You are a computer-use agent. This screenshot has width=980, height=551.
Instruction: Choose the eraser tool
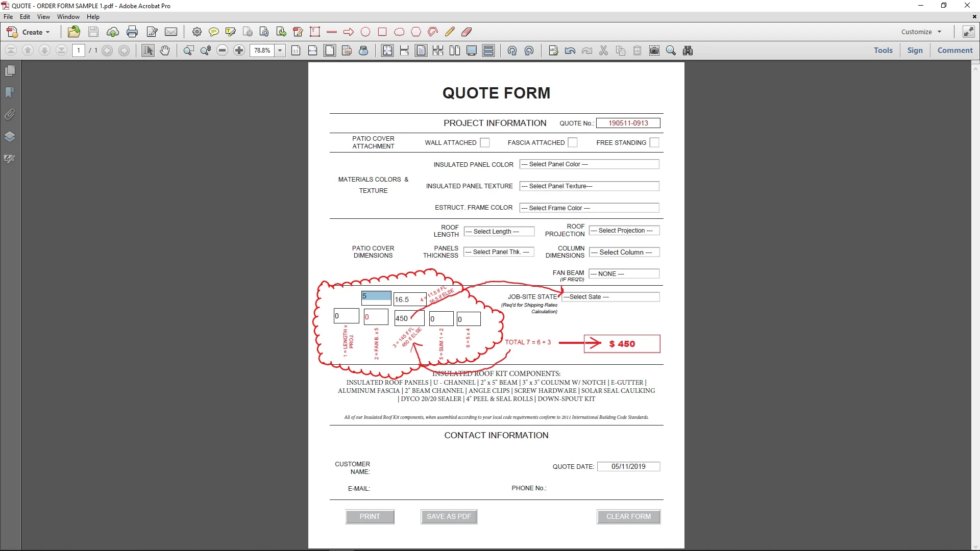pyautogui.click(x=467, y=32)
